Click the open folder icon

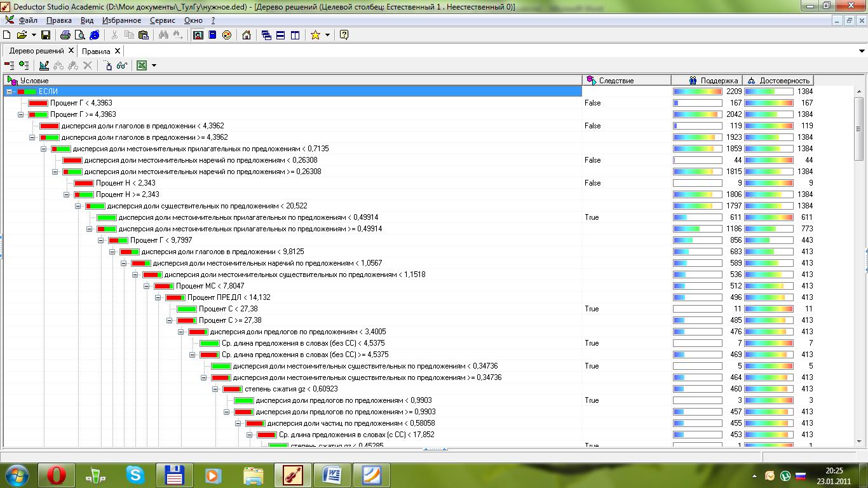(22, 35)
